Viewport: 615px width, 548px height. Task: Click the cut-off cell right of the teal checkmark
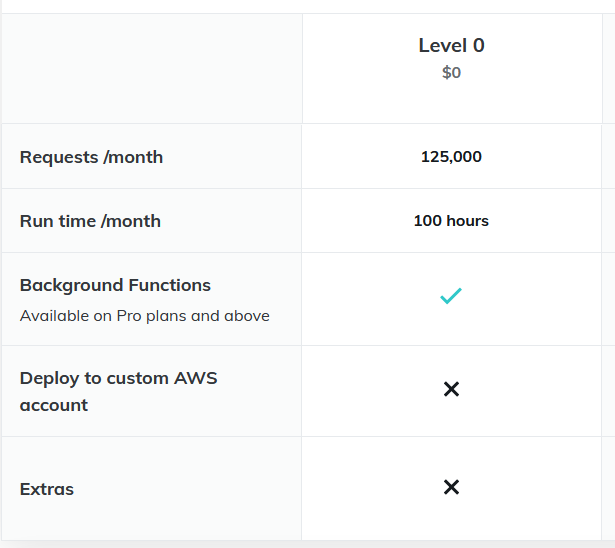click(608, 299)
